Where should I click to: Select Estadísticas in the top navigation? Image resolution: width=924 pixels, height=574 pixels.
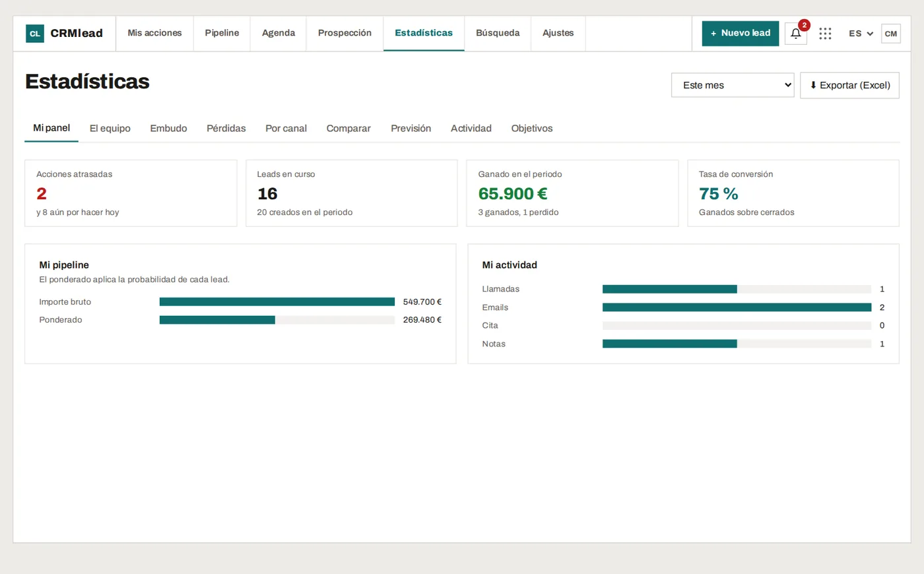point(424,33)
